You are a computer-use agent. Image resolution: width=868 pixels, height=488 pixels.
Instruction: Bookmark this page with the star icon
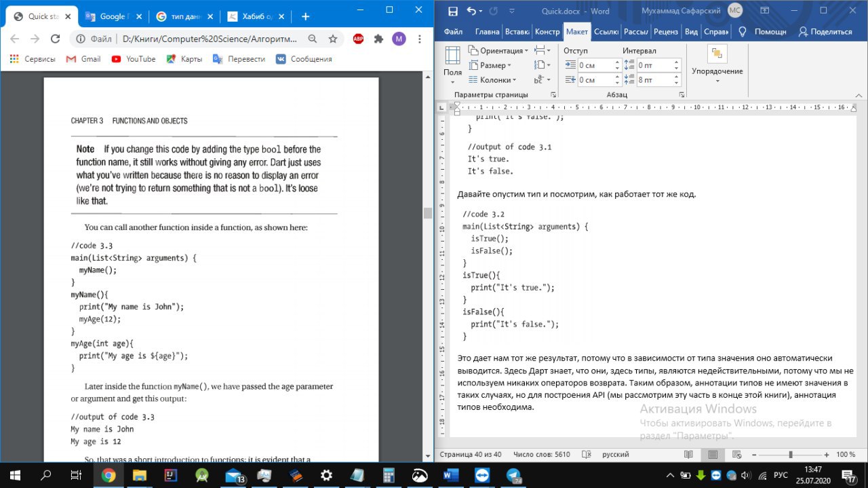(x=333, y=39)
